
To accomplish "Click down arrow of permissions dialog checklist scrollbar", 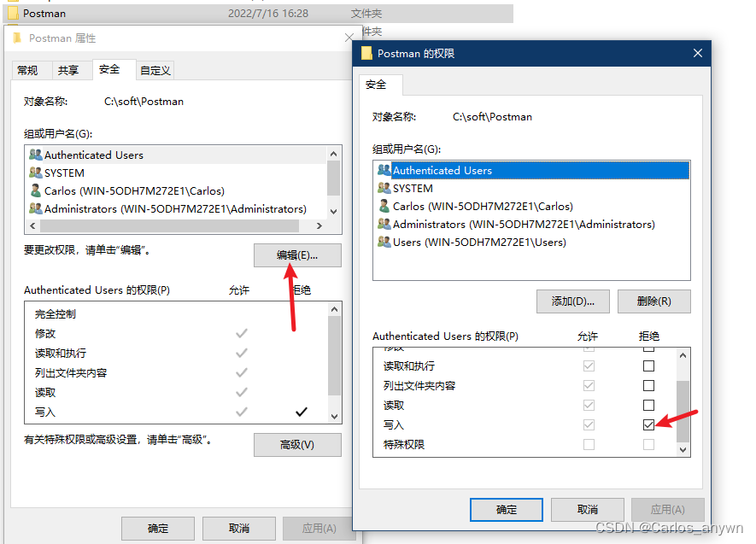I will click(683, 449).
